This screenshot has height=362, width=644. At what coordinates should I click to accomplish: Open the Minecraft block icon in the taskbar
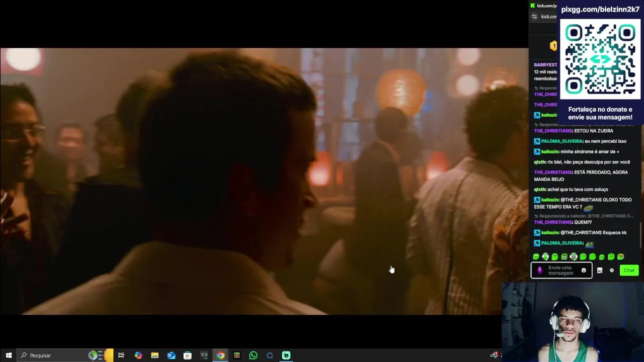point(237,355)
